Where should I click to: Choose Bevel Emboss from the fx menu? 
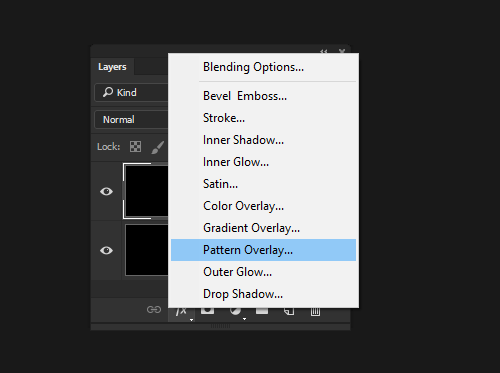(263, 96)
